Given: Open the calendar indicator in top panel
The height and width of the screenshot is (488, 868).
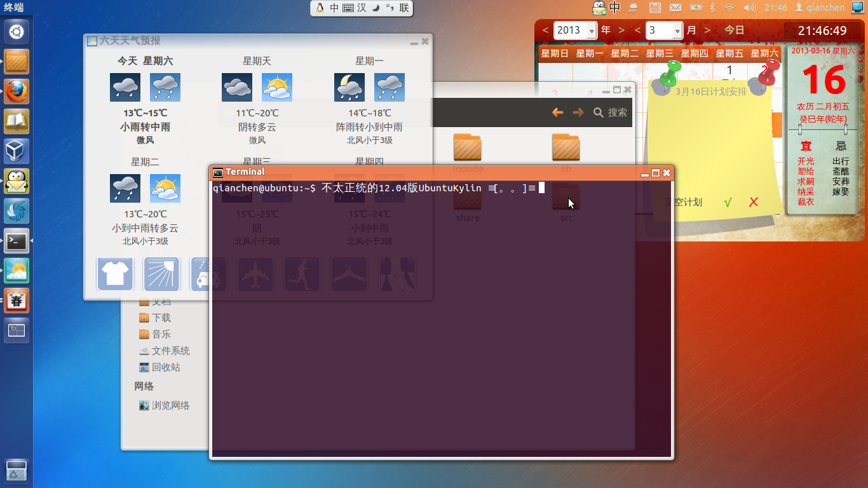Looking at the screenshot, I should point(655,8).
